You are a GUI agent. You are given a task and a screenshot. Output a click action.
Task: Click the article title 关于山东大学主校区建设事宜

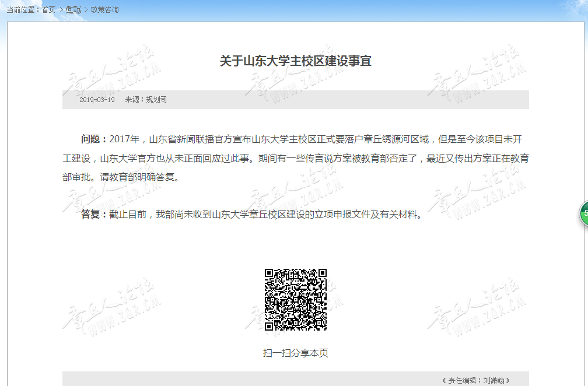[x=296, y=61]
